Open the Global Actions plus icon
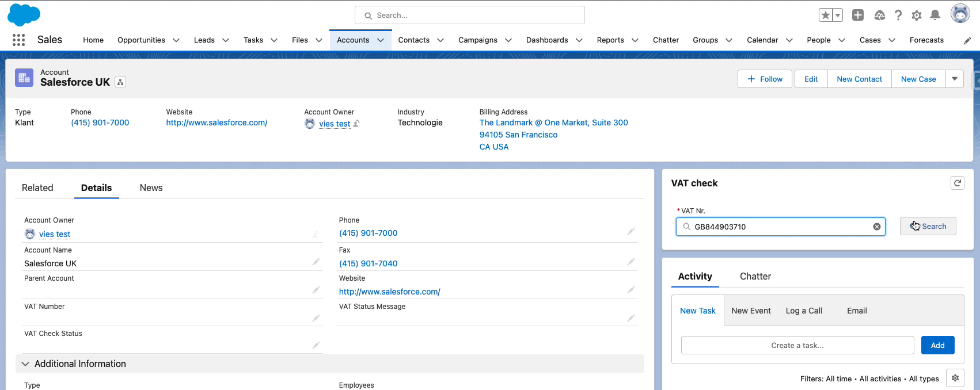Screen dimensions: 980x390 pyautogui.click(x=858, y=16)
